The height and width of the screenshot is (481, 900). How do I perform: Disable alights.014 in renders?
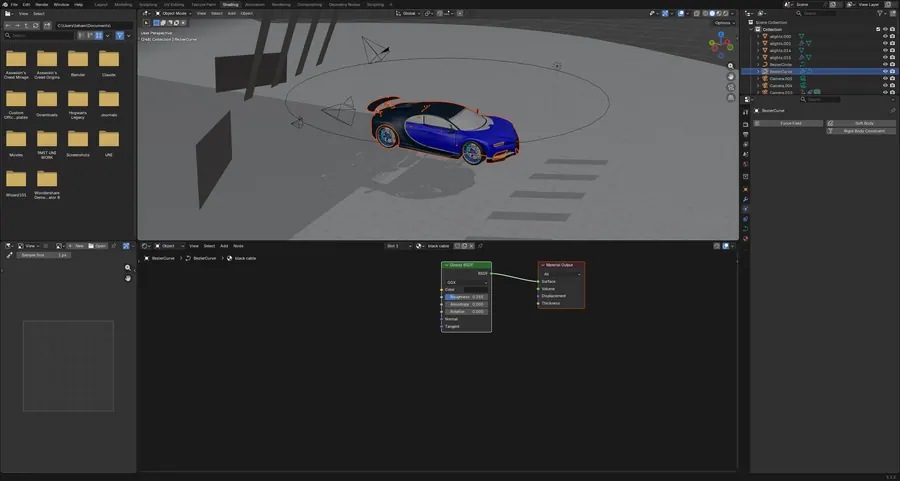click(893, 51)
